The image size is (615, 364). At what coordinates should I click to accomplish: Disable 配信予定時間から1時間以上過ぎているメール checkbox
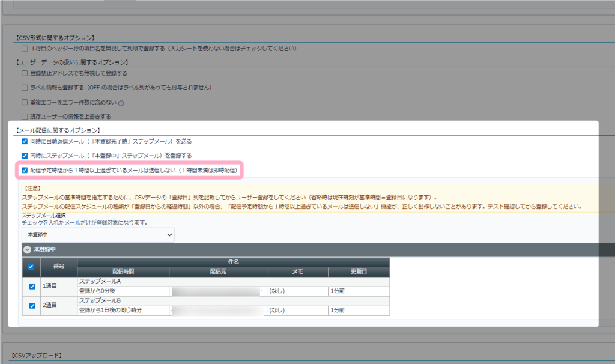[25, 171]
